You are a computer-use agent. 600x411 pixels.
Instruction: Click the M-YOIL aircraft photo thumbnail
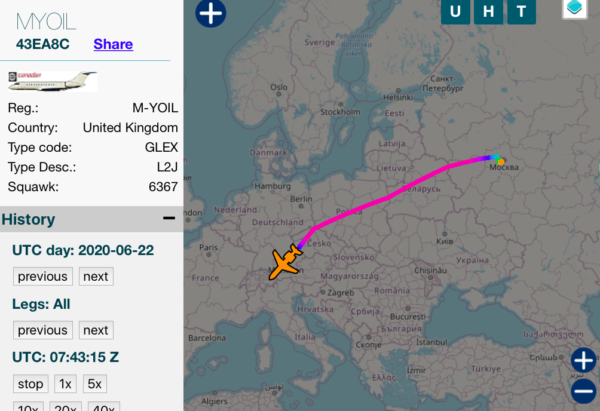(52, 80)
